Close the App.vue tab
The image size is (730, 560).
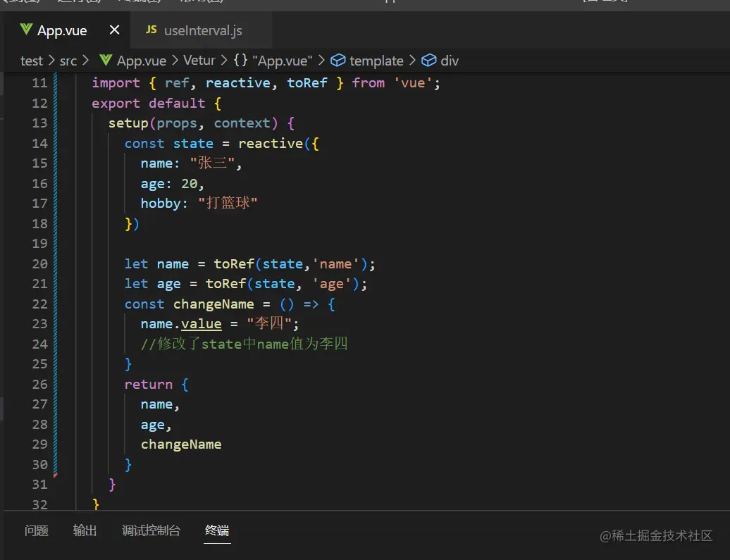click(115, 30)
